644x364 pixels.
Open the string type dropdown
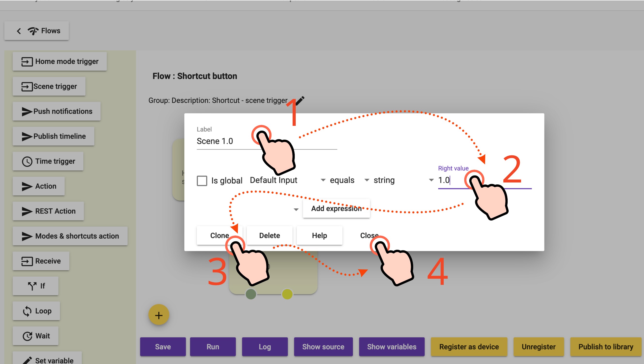coord(404,180)
